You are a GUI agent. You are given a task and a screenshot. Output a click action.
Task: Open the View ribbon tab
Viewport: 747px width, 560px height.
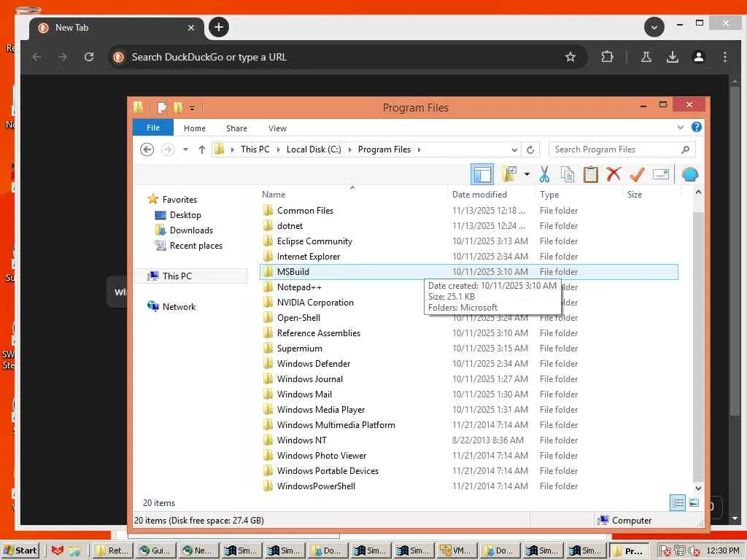pos(277,128)
